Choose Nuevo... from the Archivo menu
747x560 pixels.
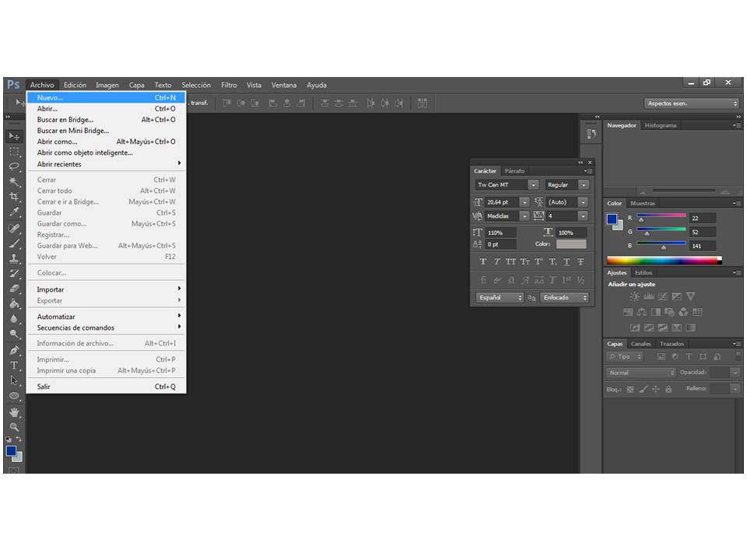pyautogui.click(x=107, y=97)
